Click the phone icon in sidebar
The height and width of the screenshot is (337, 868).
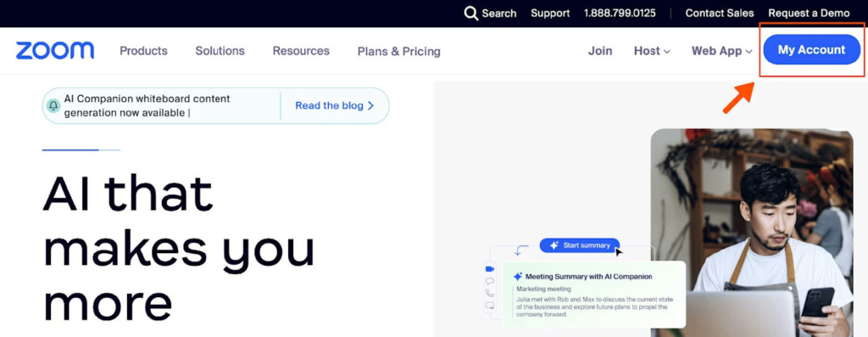[x=489, y=293]
